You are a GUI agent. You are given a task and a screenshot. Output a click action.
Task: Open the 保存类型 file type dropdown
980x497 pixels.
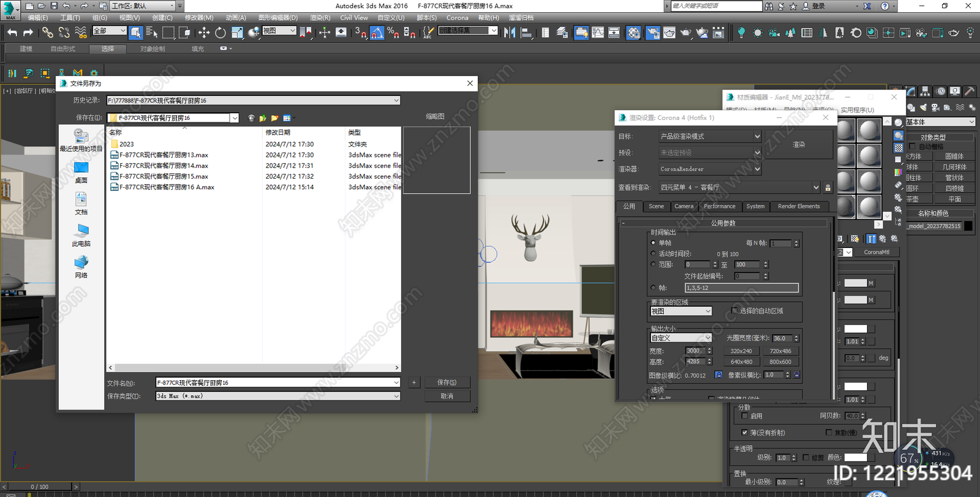coord(396,396)
